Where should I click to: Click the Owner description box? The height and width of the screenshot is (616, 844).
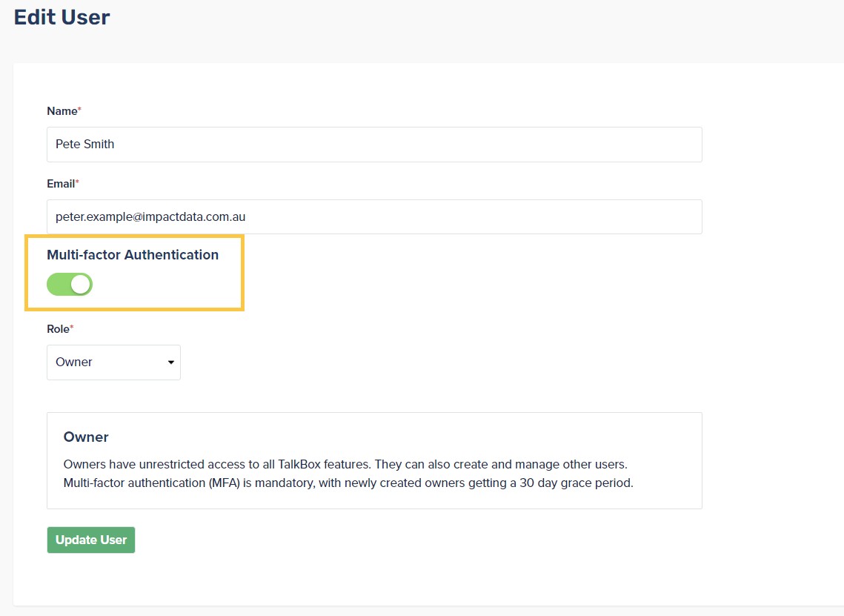click(374, 460)
